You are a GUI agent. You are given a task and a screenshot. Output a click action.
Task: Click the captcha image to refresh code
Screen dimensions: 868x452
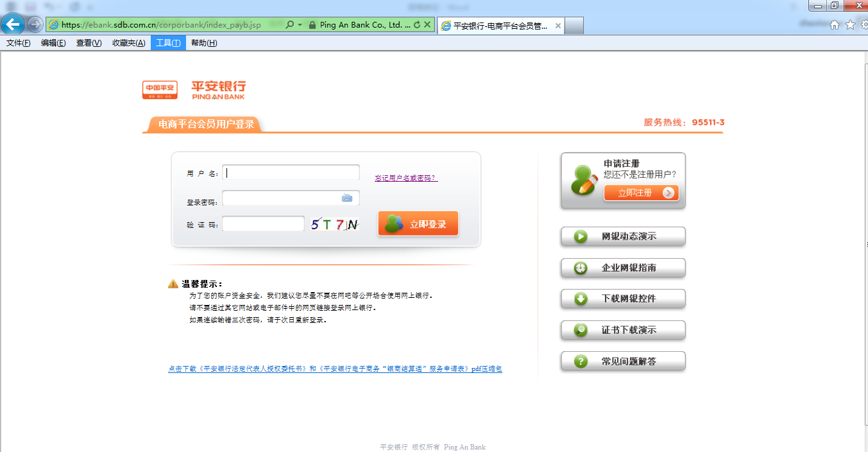tap(334, 225)
